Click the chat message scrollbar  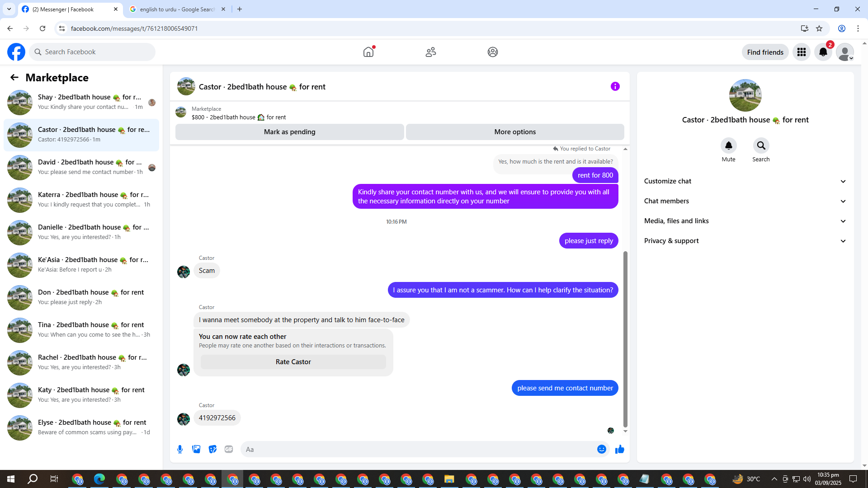[625, 339]
